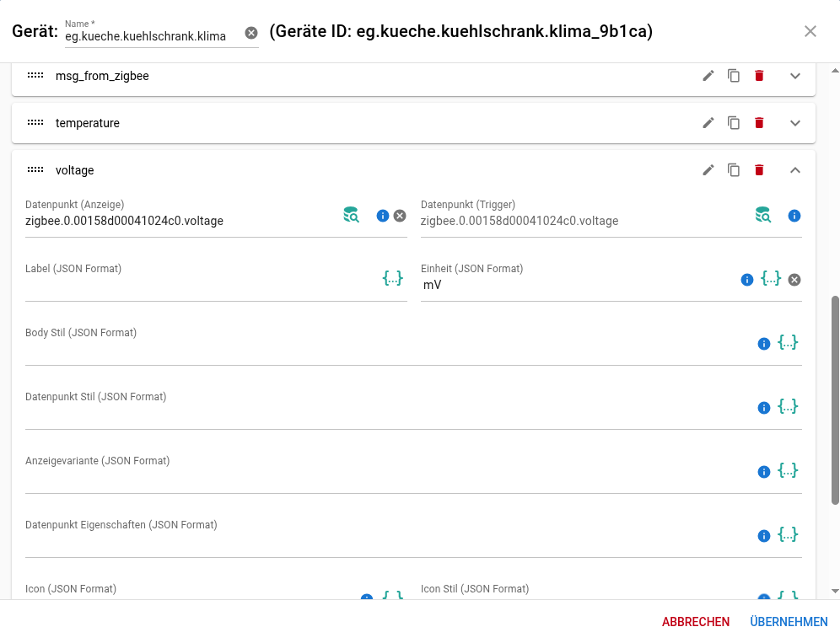Copy the voltage entry
The height and width of the screenshot is (643, 840).
(x=734, y=170)
